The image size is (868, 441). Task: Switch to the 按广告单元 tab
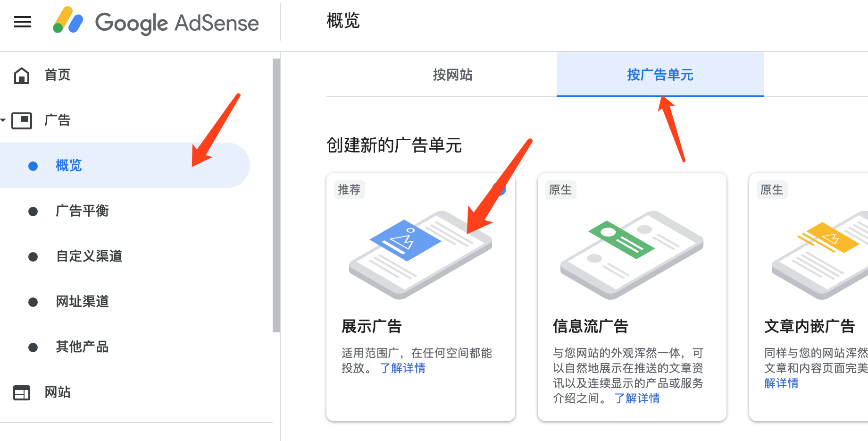coord(660,75)
